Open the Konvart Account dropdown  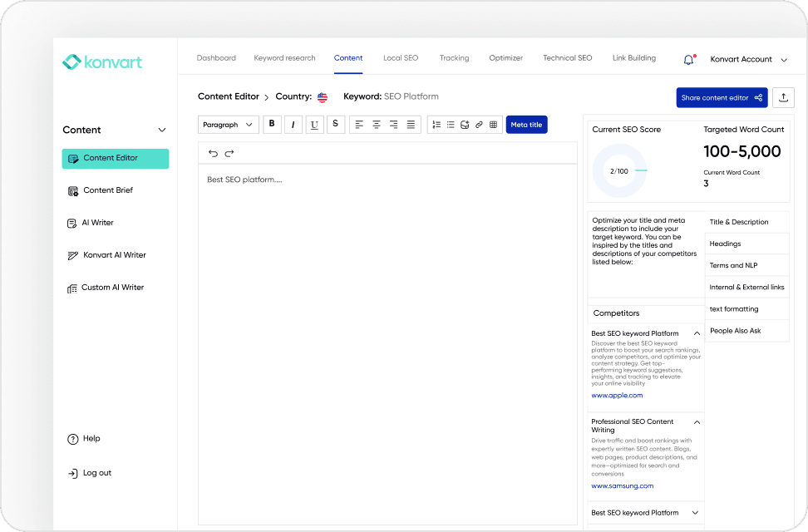pyautogui.click(x=748, y=60)
